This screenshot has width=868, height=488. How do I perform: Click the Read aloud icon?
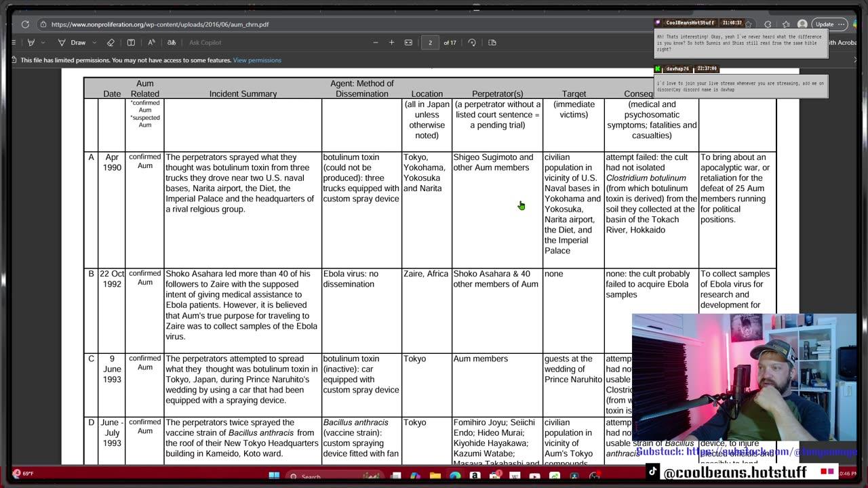(151, 43)
